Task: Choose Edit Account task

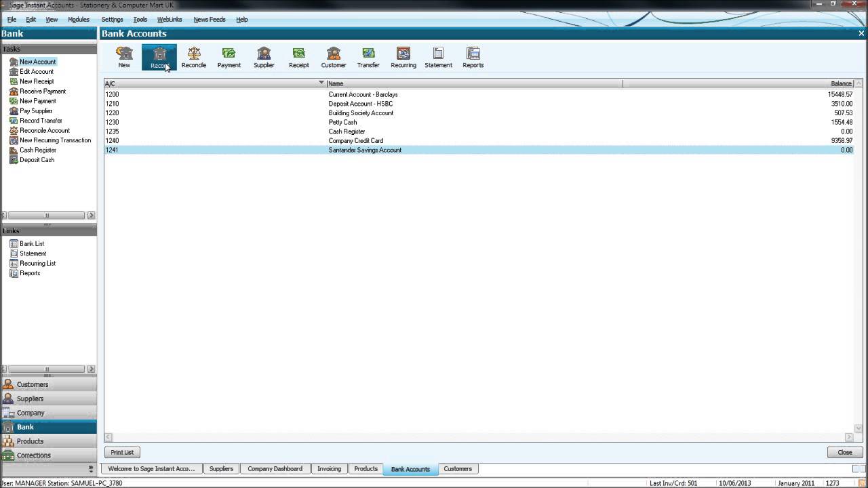Action: click(x=36, y=72)
